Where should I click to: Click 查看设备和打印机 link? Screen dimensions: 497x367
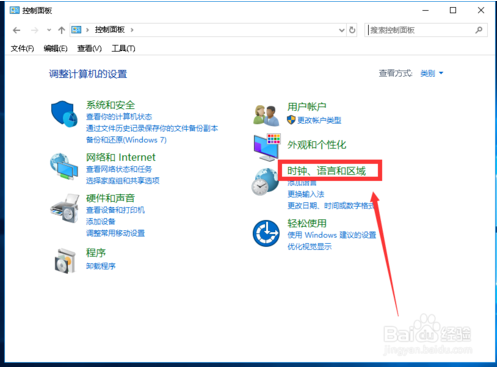(x=115, y=210)
